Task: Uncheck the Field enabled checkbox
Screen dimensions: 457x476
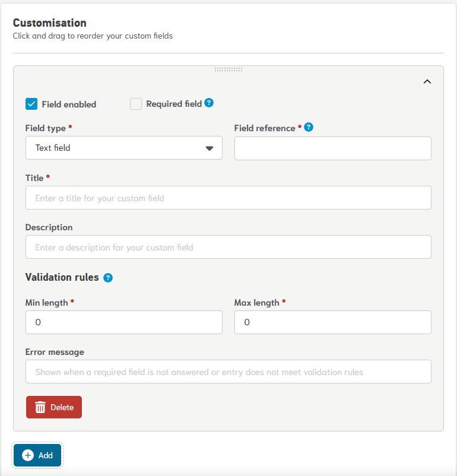Action: tap(31, 104)
